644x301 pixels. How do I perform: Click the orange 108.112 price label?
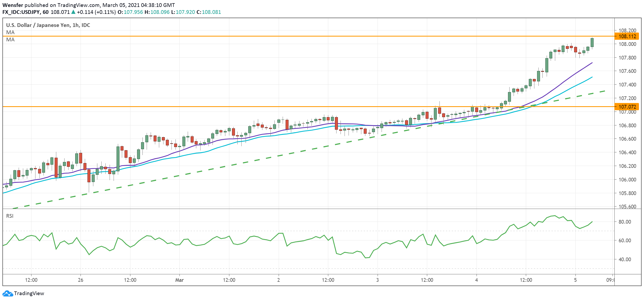[627, 36]
